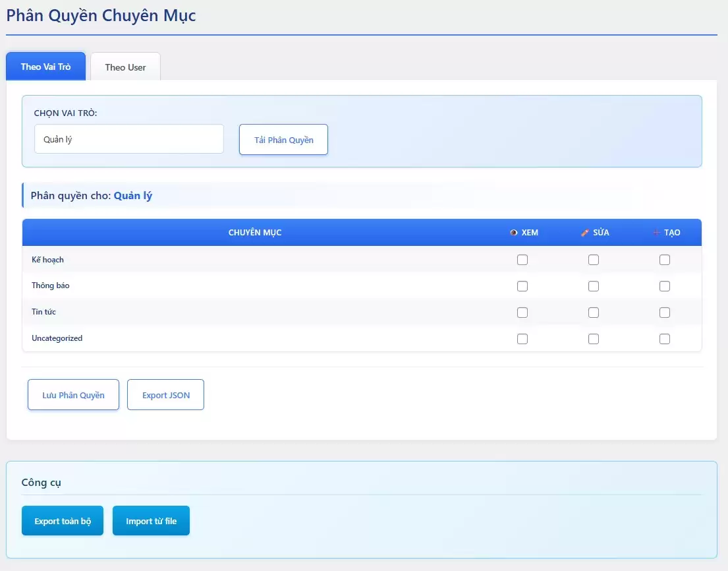Toggle SỬA checkbox for Thông báo

pos(594,286)
